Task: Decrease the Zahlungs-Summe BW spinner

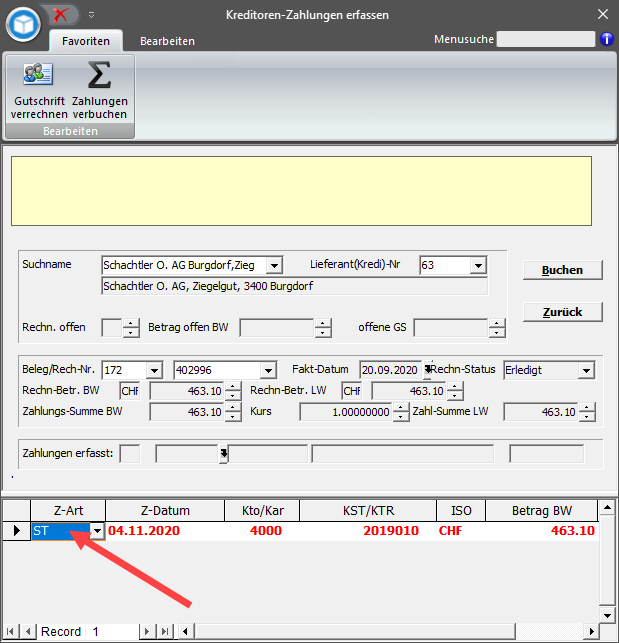Action: click(233, 417)
